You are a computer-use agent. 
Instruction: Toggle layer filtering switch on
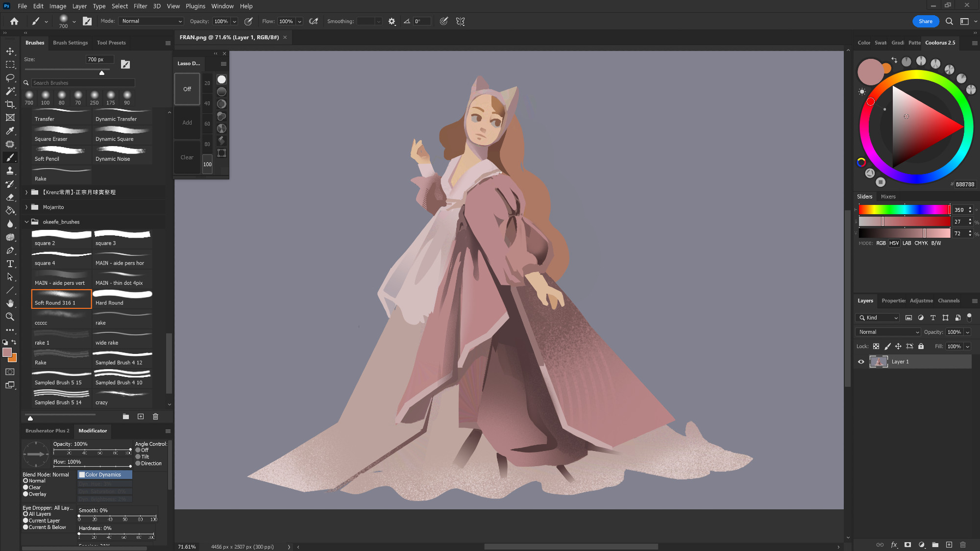969,317
